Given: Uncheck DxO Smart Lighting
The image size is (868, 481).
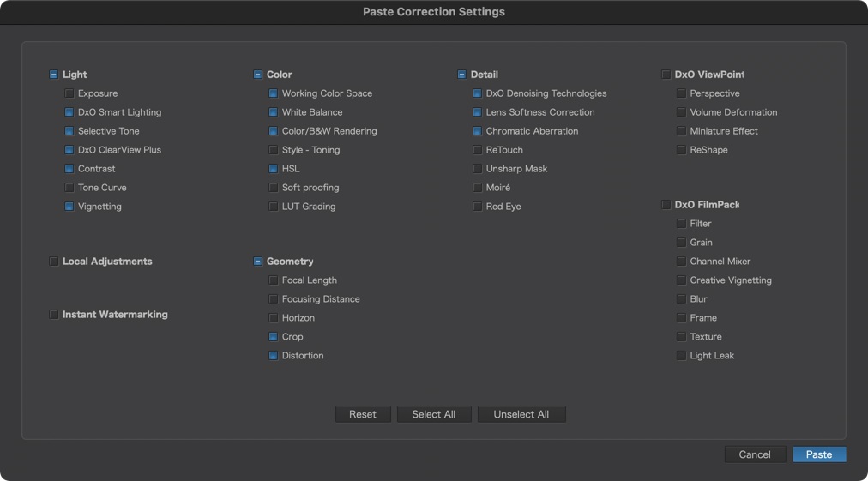Looking at the screenshot, I should pos(69,112).
